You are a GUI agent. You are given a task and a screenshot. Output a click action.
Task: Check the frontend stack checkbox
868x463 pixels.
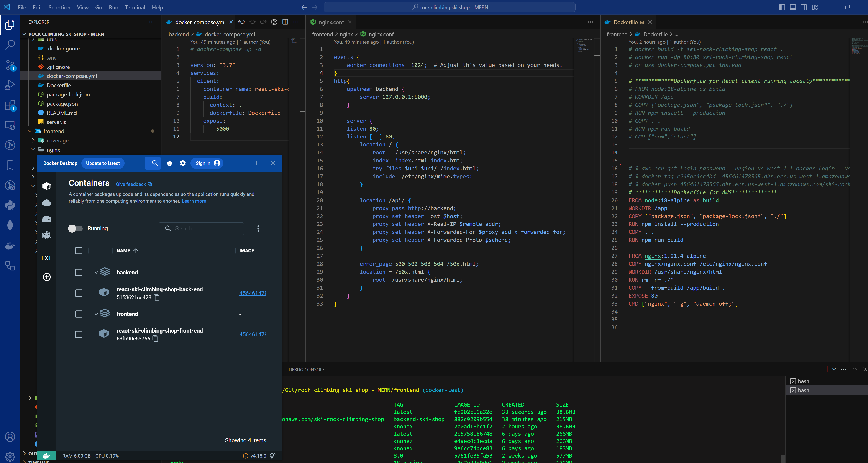pyautogui.click(x=79, y=314)
